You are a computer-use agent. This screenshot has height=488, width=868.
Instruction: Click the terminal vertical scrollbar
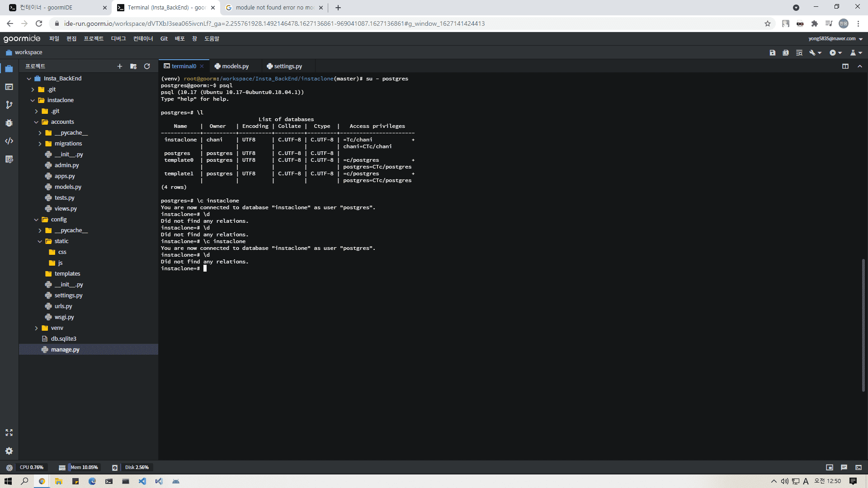tap(863, 325)
